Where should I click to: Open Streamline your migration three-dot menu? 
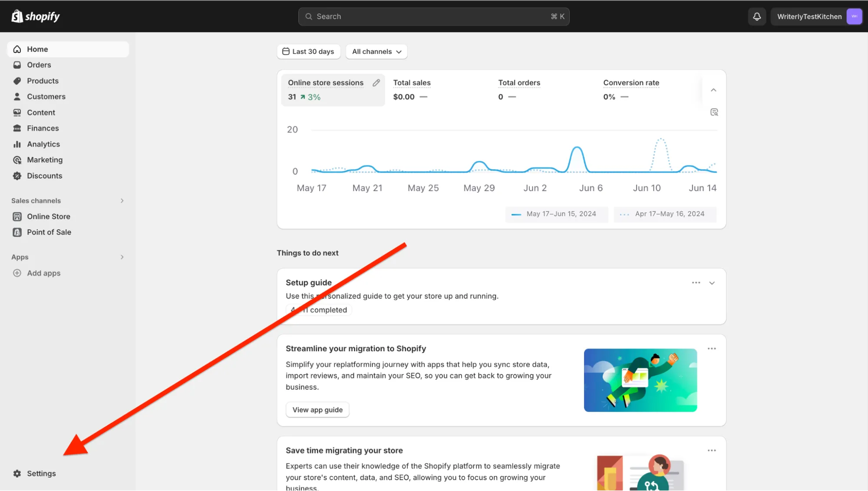[x=712, y=349]
